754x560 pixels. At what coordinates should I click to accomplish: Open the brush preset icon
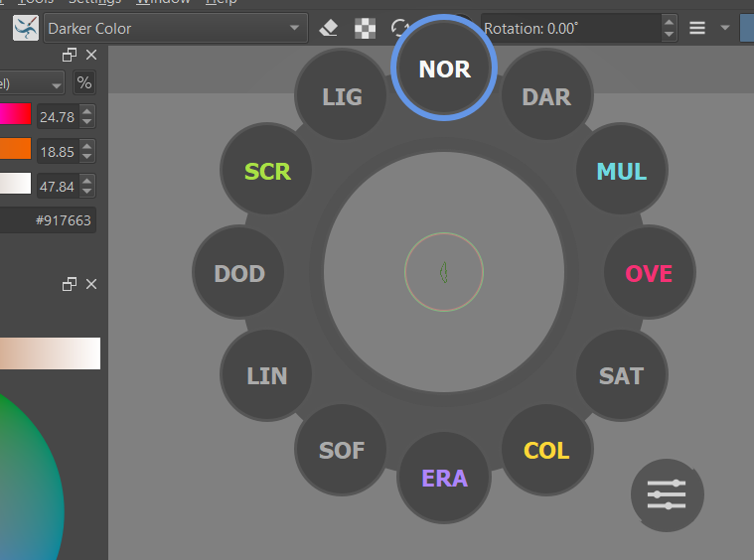(x=26, y=29)
